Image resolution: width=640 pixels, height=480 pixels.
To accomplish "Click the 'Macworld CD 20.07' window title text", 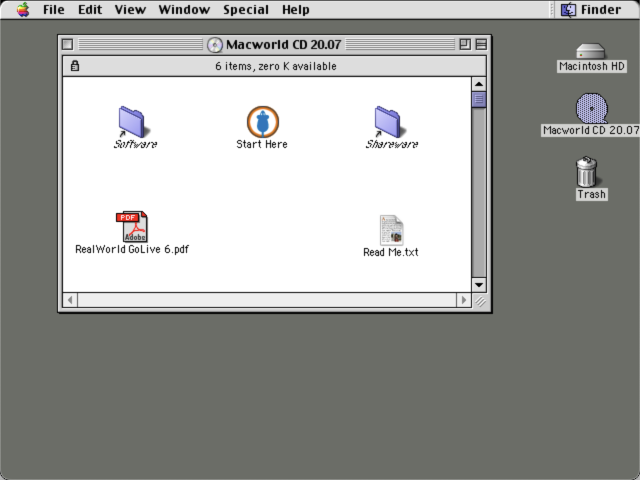I will (284, 44).
